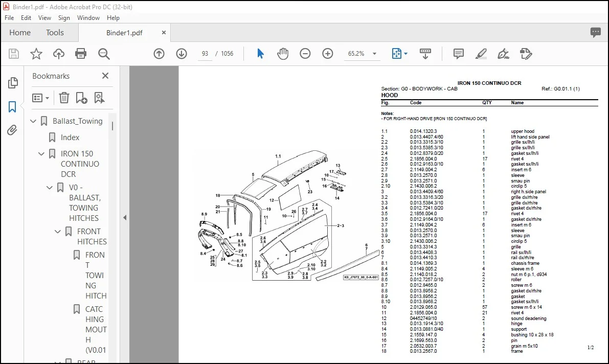Screen dimensions: 609x364
Task: Toggle the Bookmarks panel icon in sidebar
Action: point(12,106)
